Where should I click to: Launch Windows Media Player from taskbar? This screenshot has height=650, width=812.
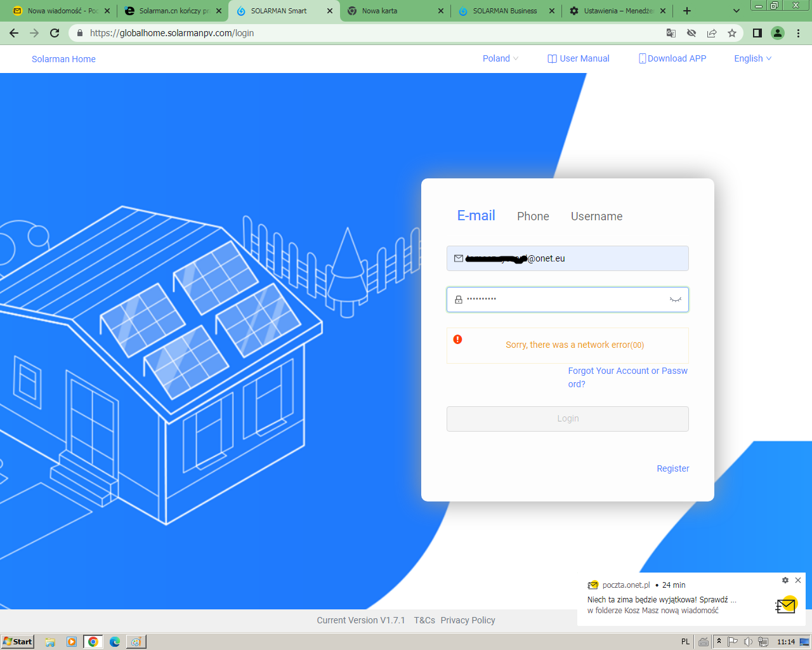click(72, 642)
